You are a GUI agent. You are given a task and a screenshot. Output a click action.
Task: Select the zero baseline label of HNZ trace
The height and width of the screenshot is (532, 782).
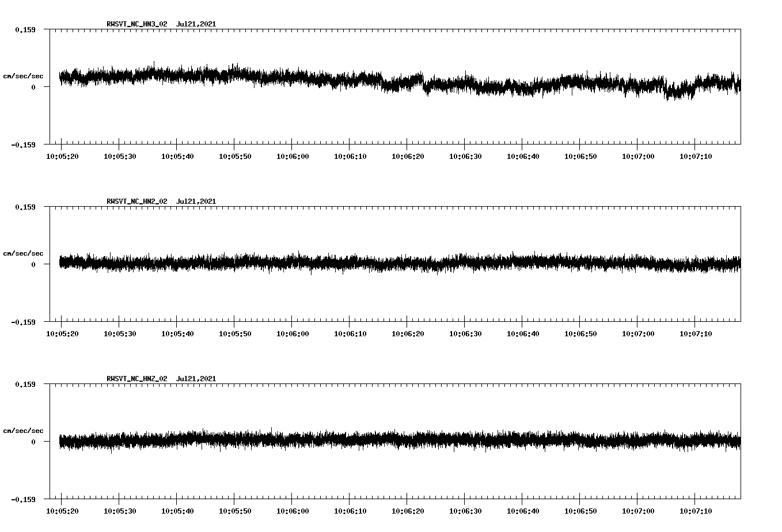click(34, 440)
